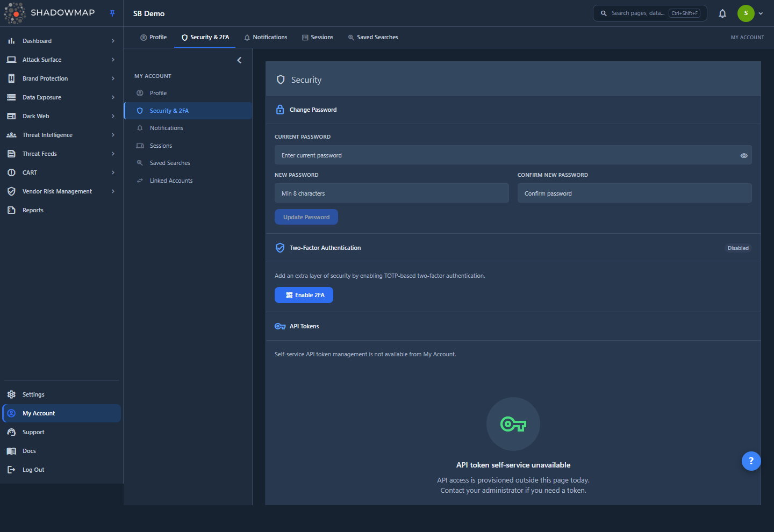Click the MY ACCOUNT breadcrumb label
Viewport: 774px width, 532px height.
pos(747,38)
